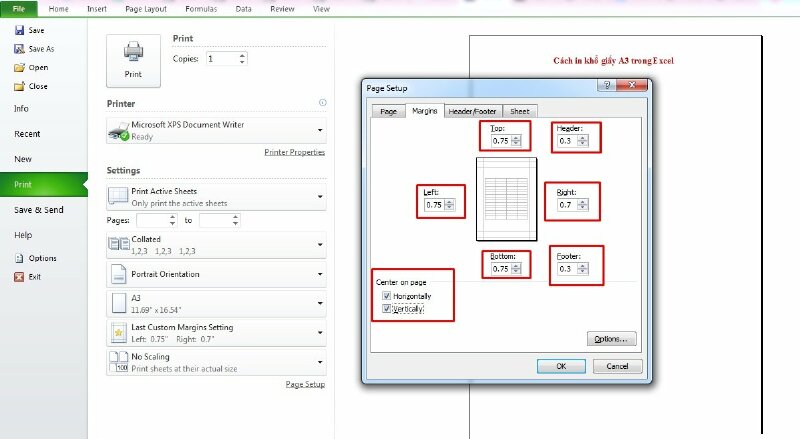Click the Page Setup dialog help question icon
Screen dimensions: 800x439
pyautogui.click(x=607, y=85)
